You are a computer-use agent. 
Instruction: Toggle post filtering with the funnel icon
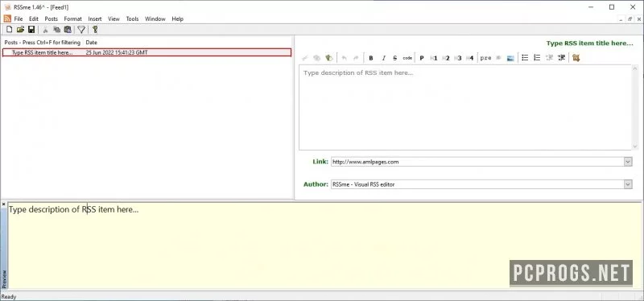[81, 30]
